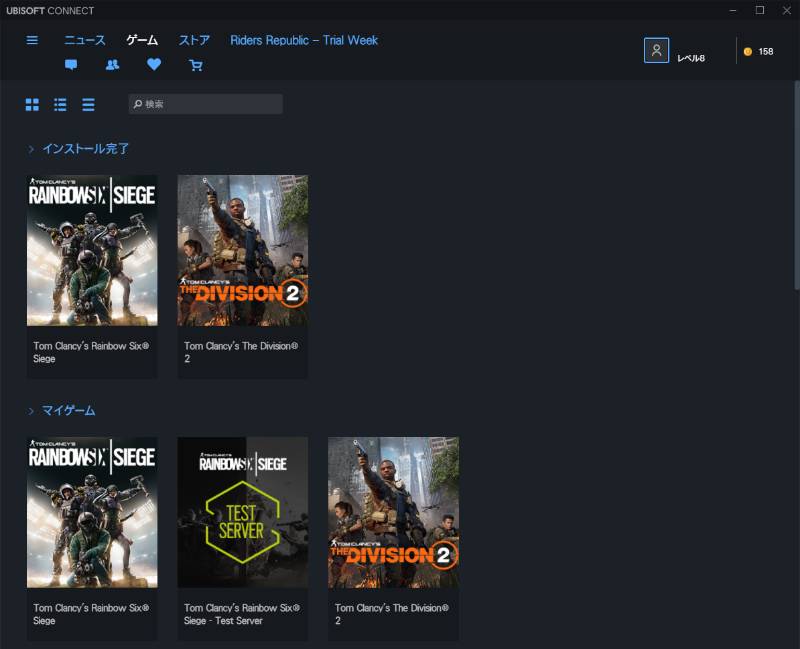Open the friends list icon

click(x=112, y=65)
